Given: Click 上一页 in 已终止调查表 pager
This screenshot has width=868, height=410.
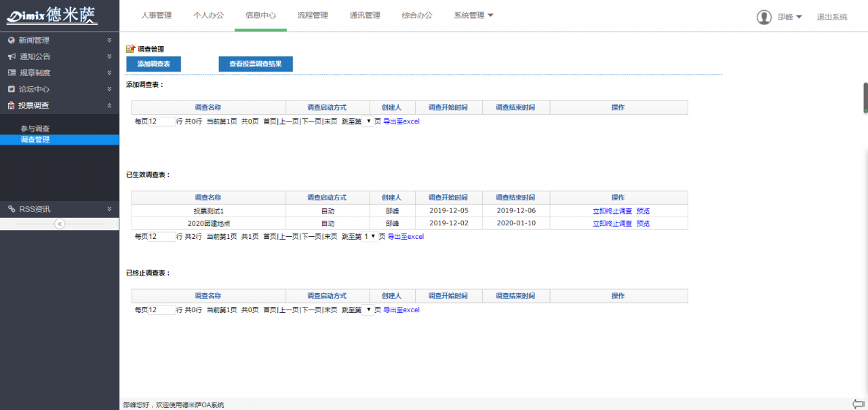Looking at the screenshot, I should (289, 310).
